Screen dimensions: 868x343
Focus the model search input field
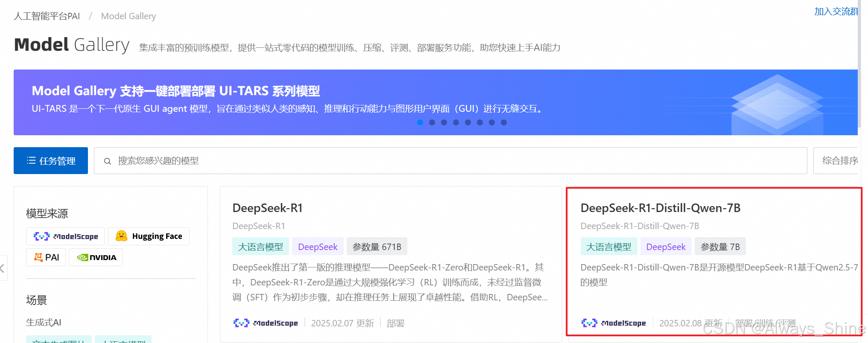click(450, 161)
